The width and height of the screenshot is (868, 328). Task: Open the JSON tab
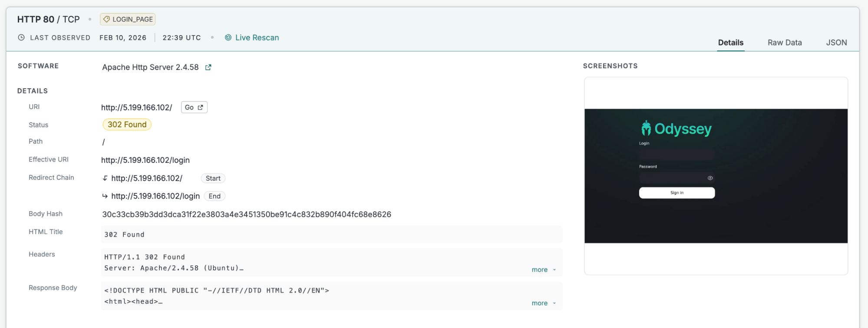(836, 43)
